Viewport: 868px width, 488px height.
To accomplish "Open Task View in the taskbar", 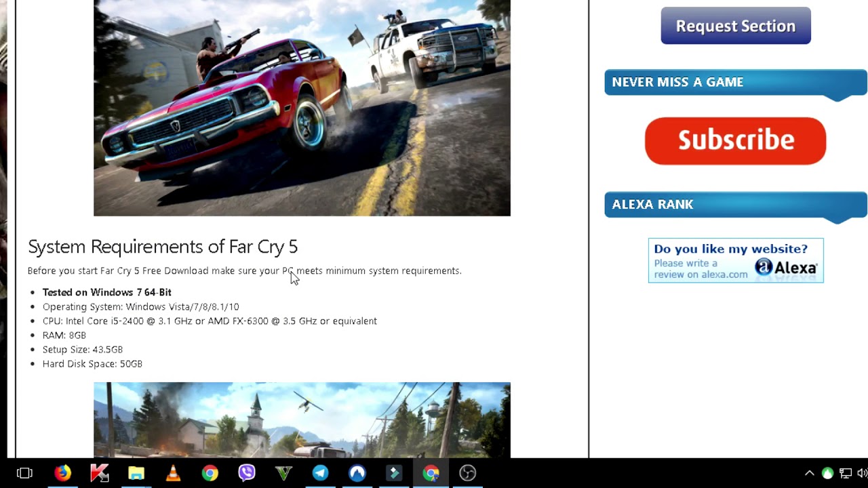I will (24, 473).
